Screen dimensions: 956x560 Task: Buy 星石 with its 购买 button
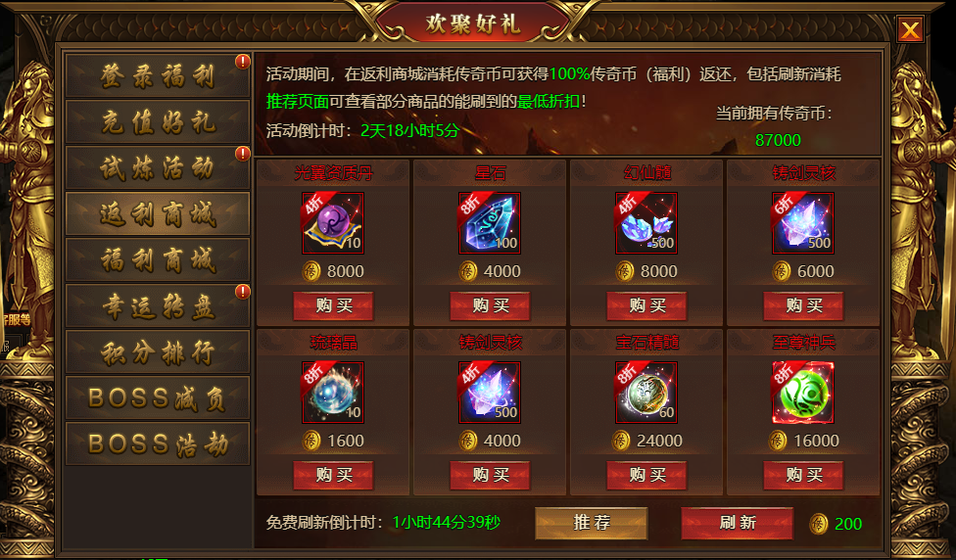pyautogui.click(x=490, y=305)
